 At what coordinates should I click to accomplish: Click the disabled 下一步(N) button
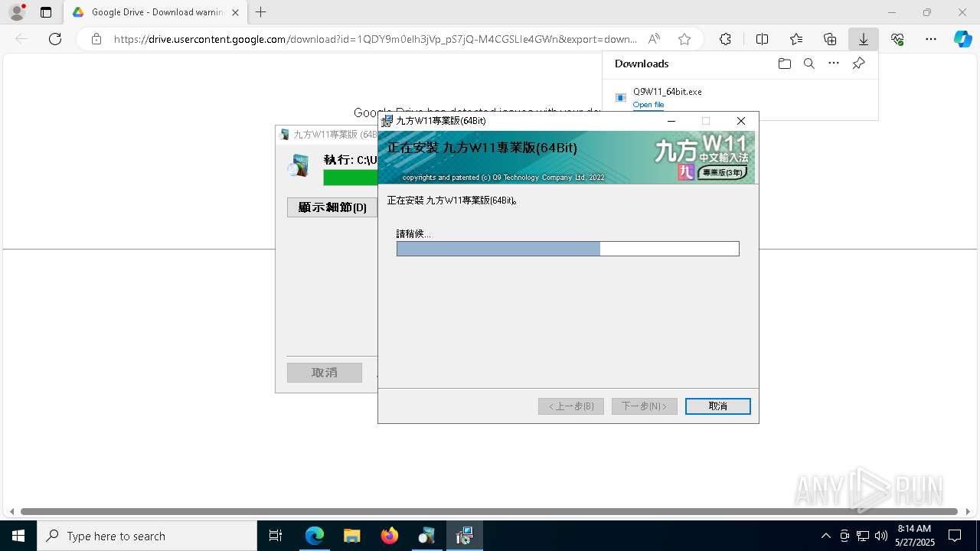(644, 406)
